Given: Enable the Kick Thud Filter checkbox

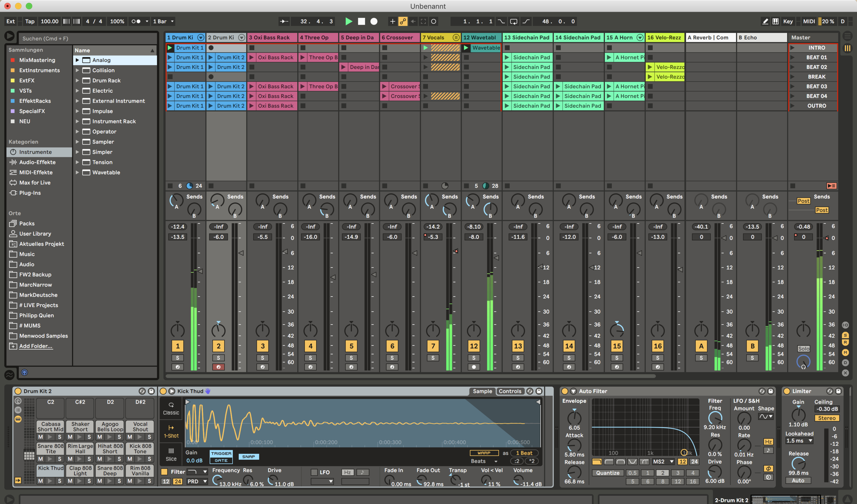Looking at the screenshot, I should (164, 472).
